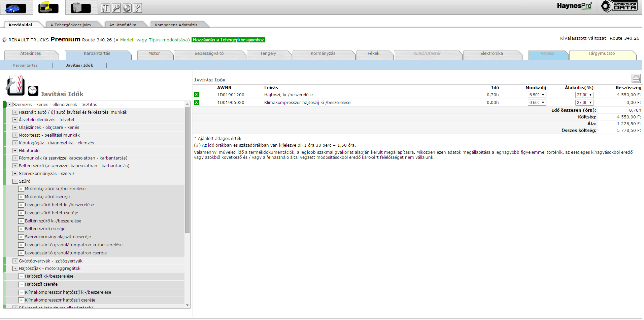Click the tree panel vertical scrollbar thumb

[x=187, y=168]
